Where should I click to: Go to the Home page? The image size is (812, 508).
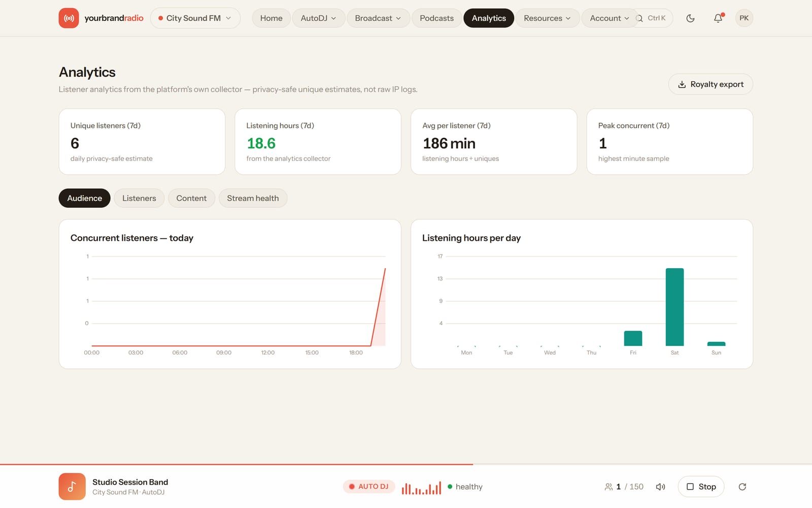(272, 18)
